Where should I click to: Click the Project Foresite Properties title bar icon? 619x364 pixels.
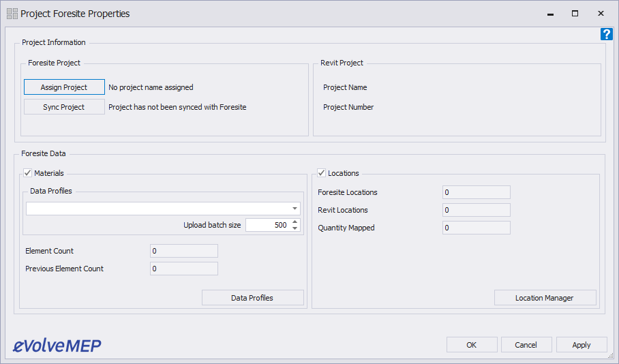click(x=12, y=14)
